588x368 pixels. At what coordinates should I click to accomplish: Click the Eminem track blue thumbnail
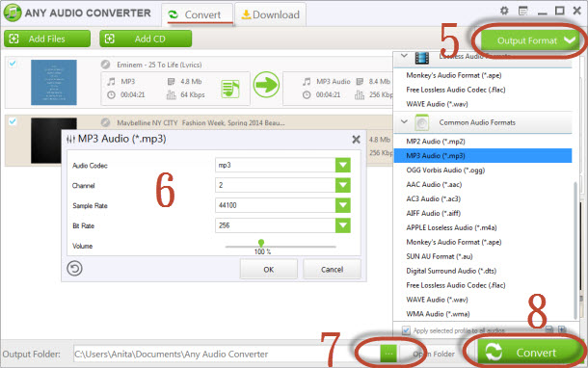coord(54,82)
